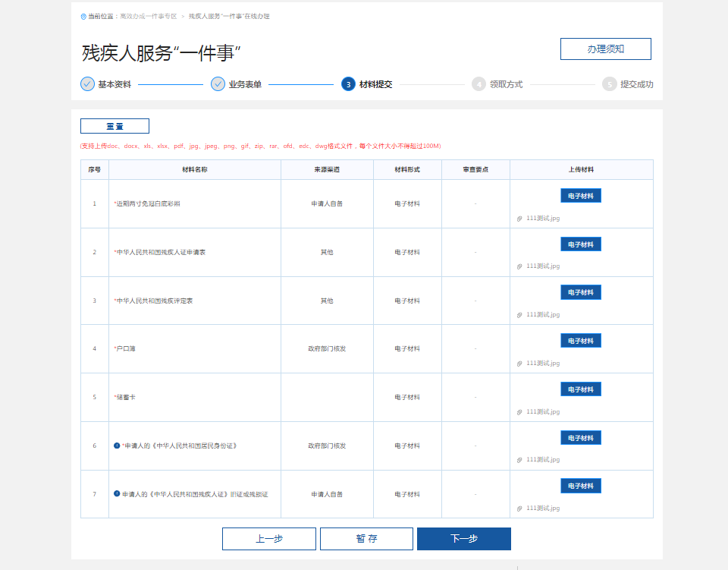Select the 业务表单 step label
Image resolution: width=728 pixels, height=570 pixels.
[x=245, y=84]
